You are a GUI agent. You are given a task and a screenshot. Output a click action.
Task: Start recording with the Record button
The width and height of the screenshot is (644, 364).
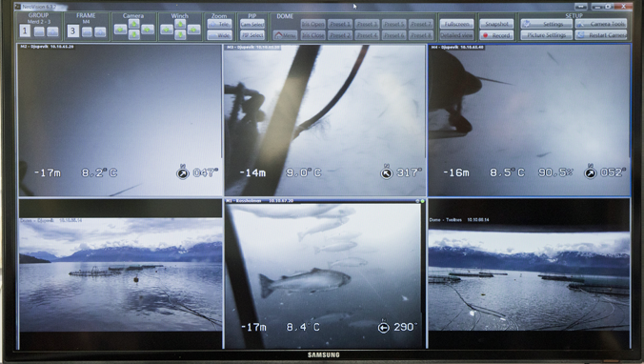tap(496, 36)
